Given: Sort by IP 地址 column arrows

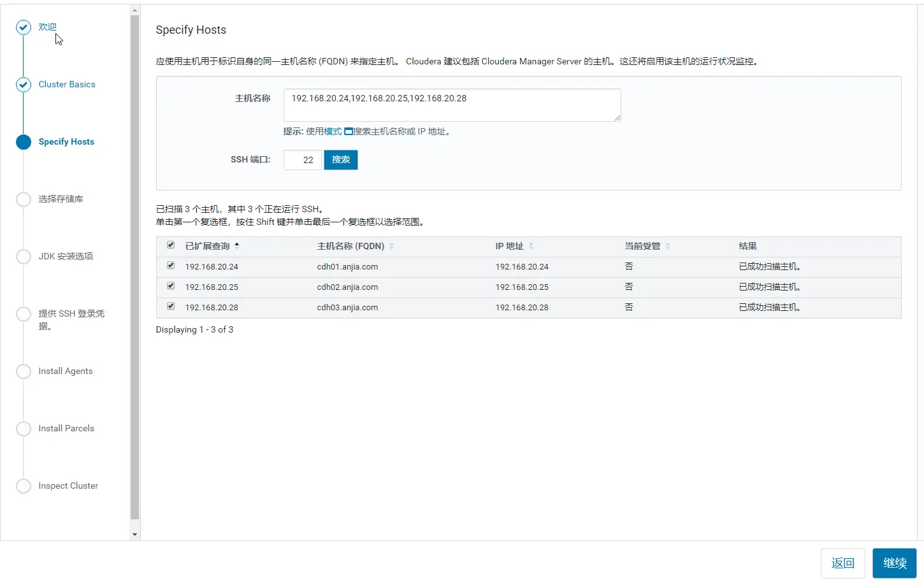Looking at the screenshot, I should pyautogui.click(x=531, y=246).
